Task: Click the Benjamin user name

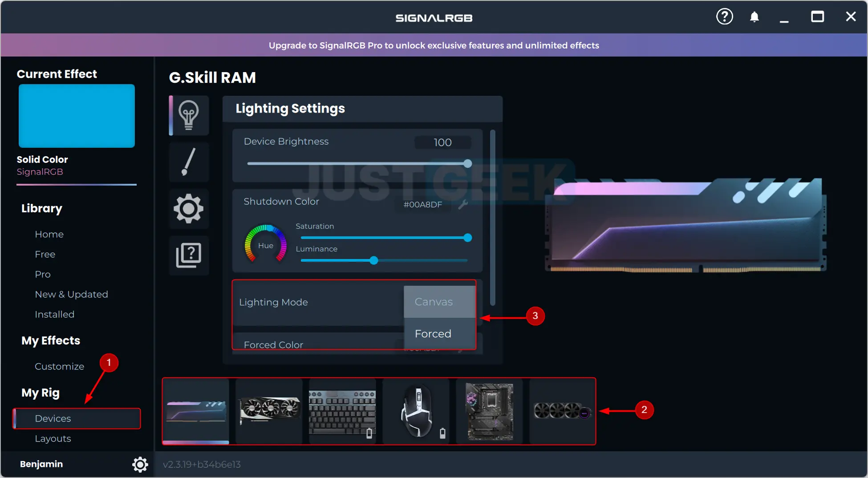Action: (41, 464)
